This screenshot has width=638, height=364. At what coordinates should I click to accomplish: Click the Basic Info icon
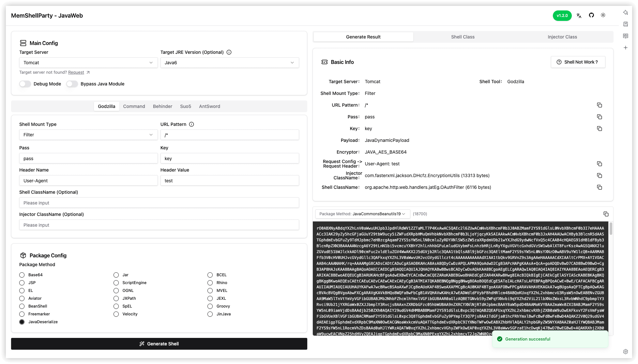coord(325,62)
